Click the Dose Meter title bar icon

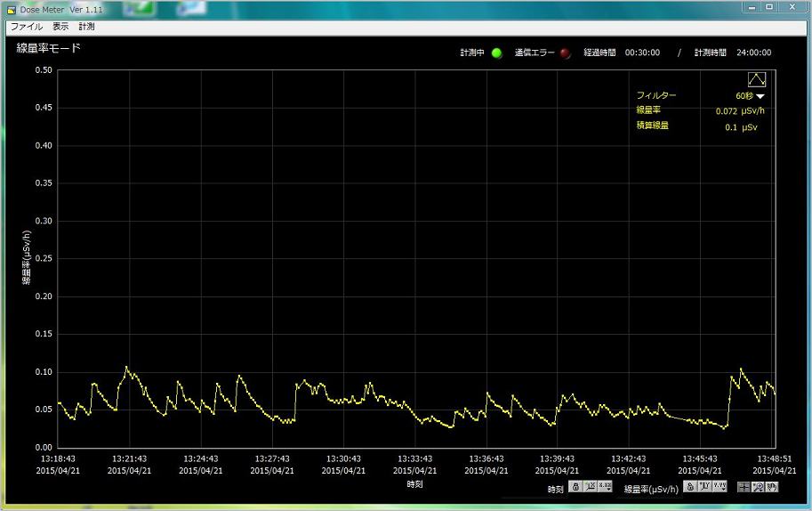tap(10, 8)
